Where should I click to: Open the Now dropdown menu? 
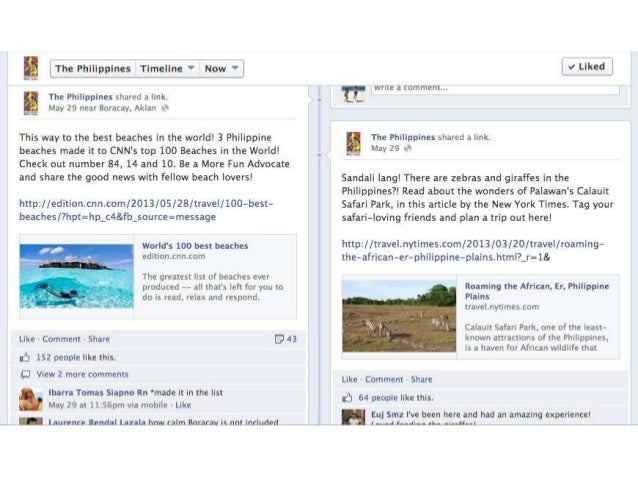tap(221, 68)
